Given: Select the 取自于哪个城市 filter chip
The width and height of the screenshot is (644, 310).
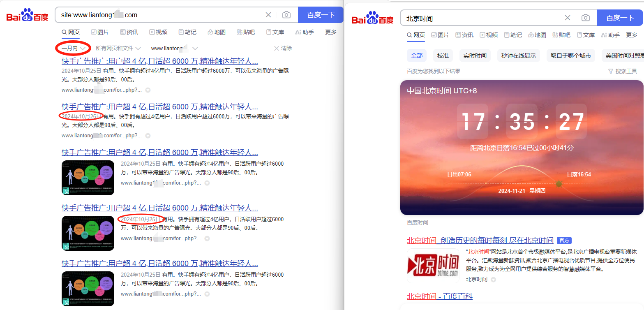Looking at the screenshot, I should coord(571,56).
